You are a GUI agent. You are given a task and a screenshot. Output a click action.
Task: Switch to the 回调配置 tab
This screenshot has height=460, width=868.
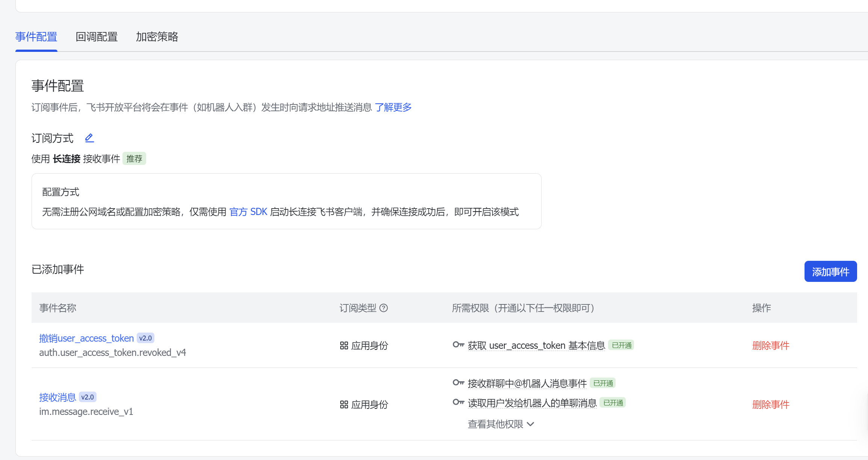click(x=97, y=37)
